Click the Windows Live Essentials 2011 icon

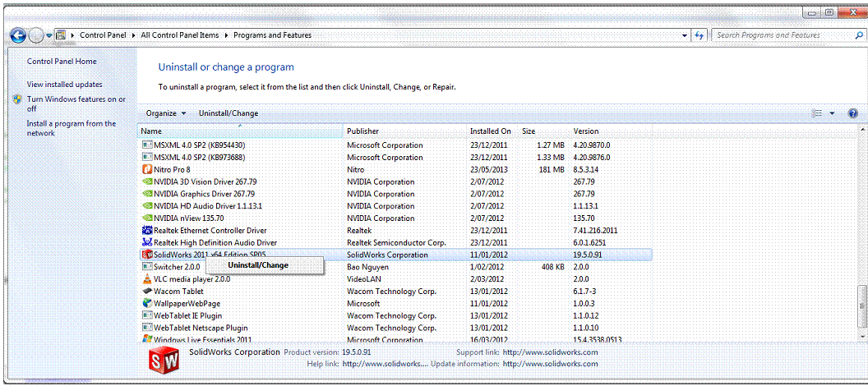point(147,338)
